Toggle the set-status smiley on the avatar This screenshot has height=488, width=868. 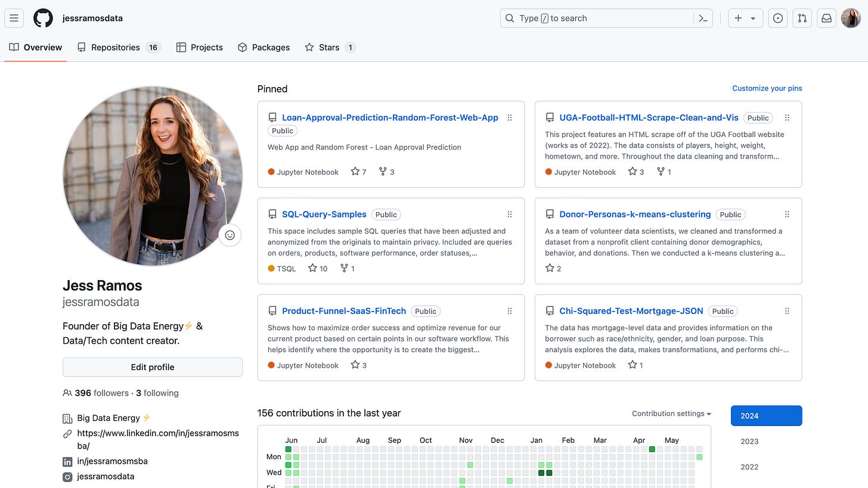point(230,235)
